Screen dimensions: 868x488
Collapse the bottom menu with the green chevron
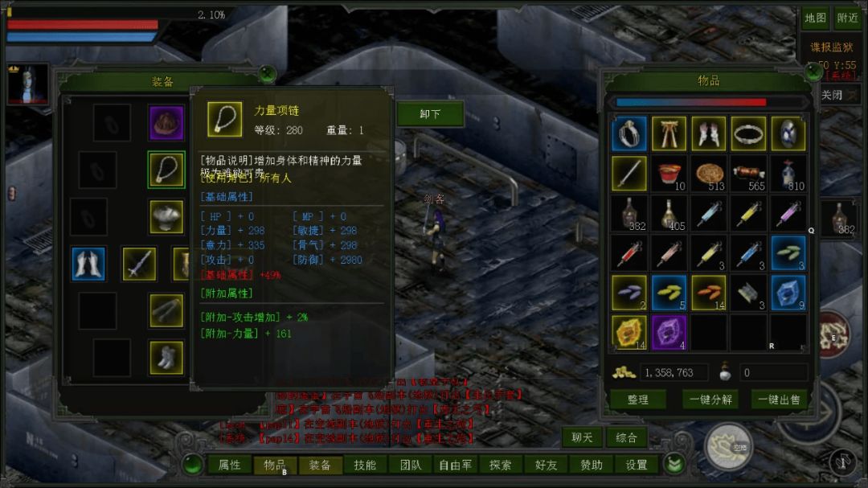click(x=674, y=464)
